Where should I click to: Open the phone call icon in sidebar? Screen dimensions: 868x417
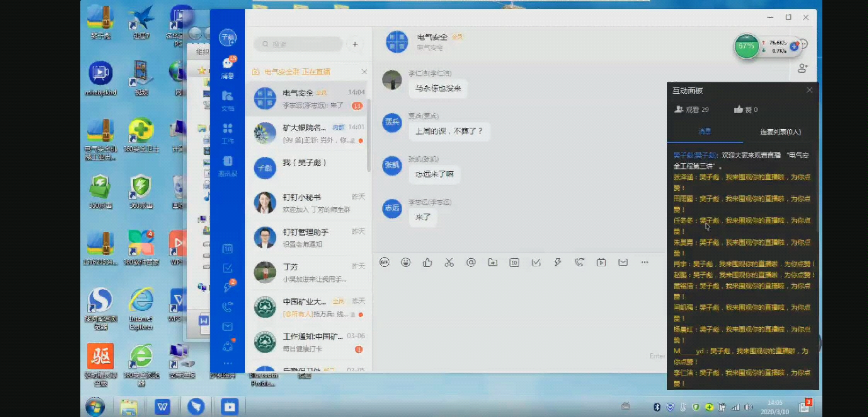(x=228, y=307)
